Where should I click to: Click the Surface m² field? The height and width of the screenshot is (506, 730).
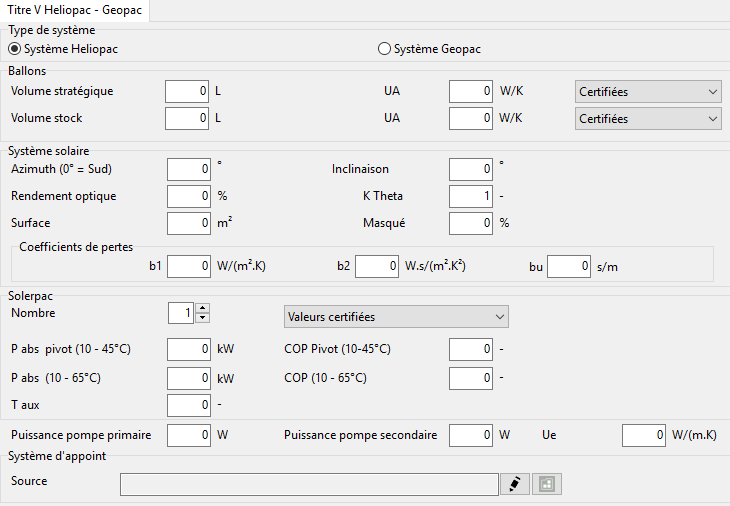(189, 223)
